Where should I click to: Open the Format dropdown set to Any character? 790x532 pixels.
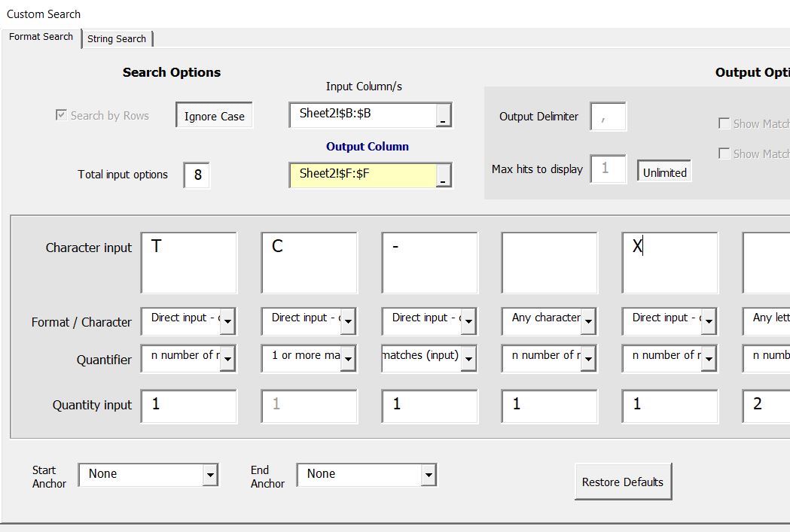coord(588,321)
